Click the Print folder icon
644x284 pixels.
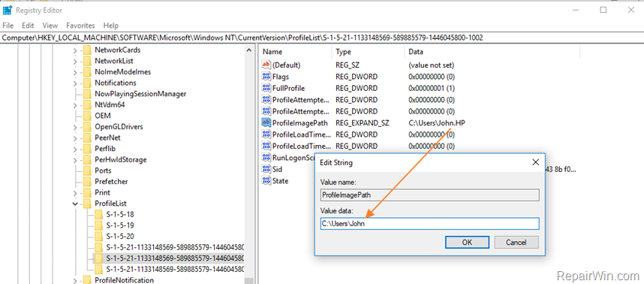[x=87, y=192]
